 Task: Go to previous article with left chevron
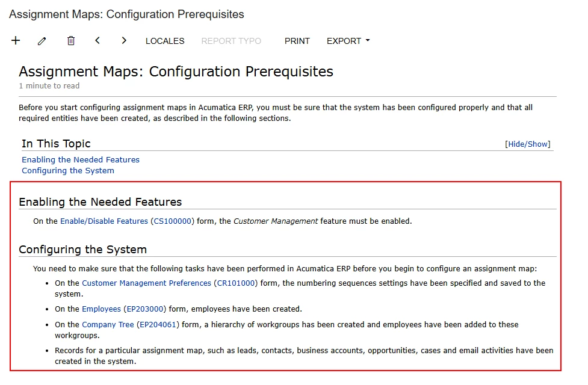click(97, 40)
